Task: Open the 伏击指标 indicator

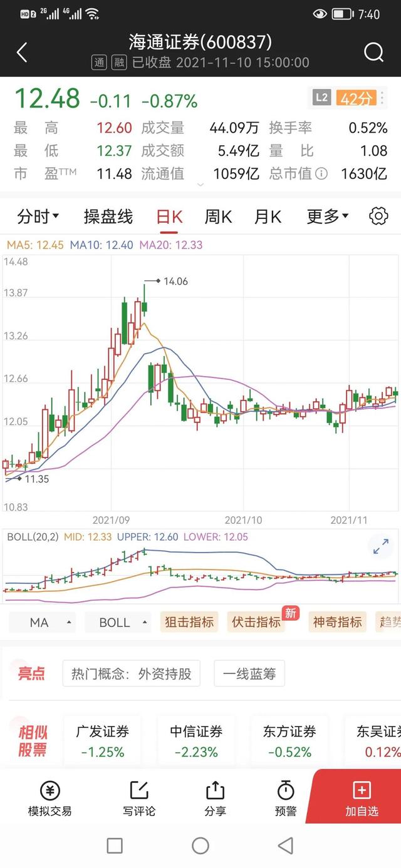Action: click(x=256, y=622)
